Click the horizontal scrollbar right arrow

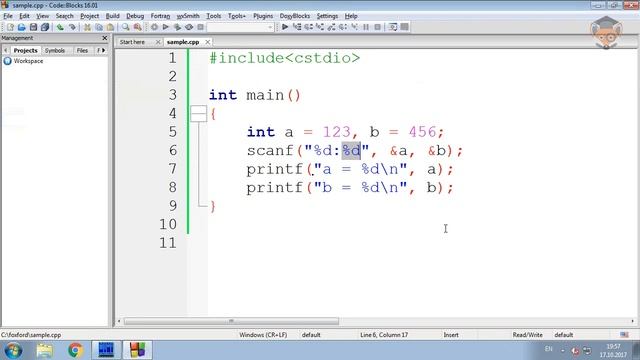coord(633,321)
